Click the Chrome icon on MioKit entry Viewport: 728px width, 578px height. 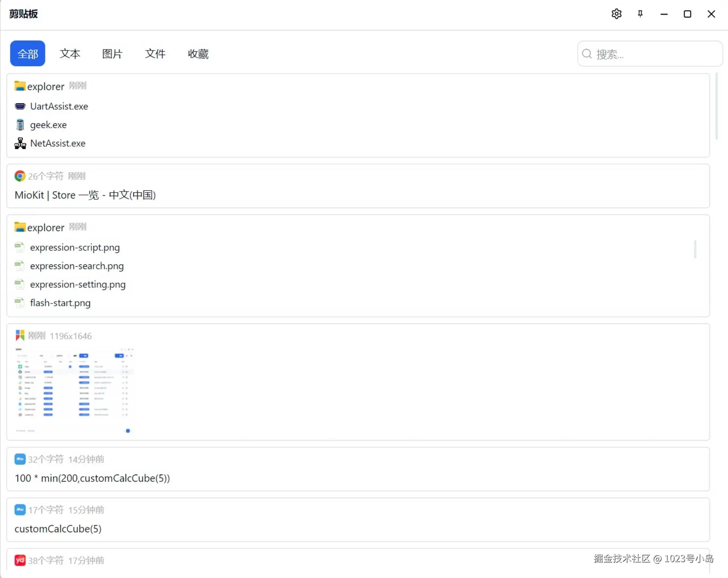pyautogui.click(x=20, y=176)
